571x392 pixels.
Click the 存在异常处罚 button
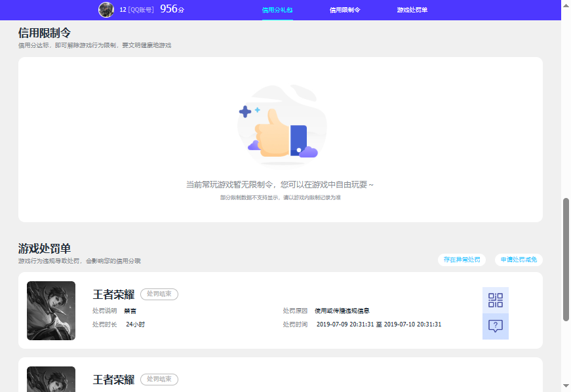pyautogui.click(x=462, y=260)
